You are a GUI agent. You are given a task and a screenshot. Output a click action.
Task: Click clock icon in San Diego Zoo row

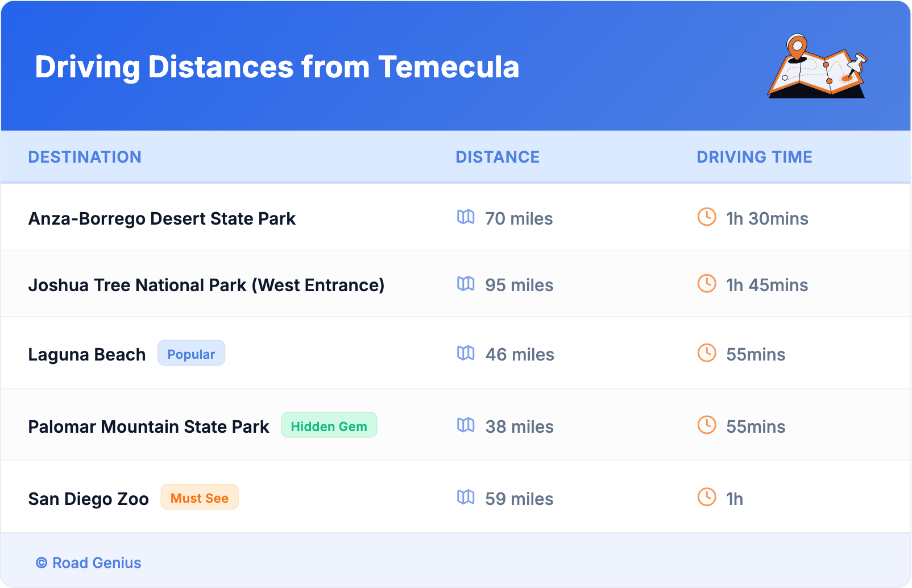pyautogui.click(x=707, y=497)
